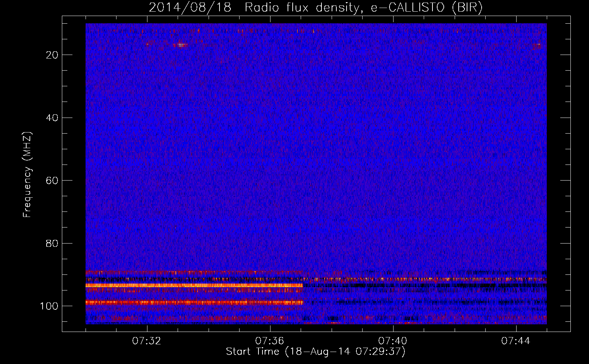The height and width of the screenshot is (364, 589).
Task: Click the '20' frequency tick label
Action: pyautogui.click(x=52, y=55)
